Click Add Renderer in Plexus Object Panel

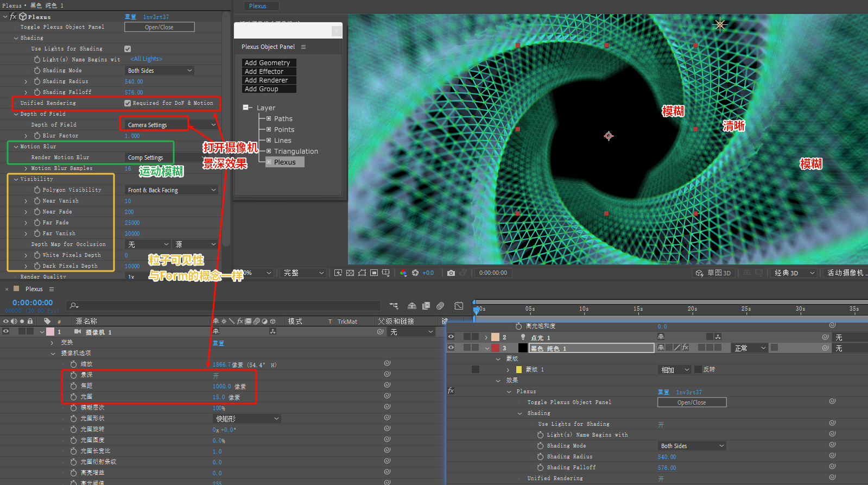pos(269,80)
